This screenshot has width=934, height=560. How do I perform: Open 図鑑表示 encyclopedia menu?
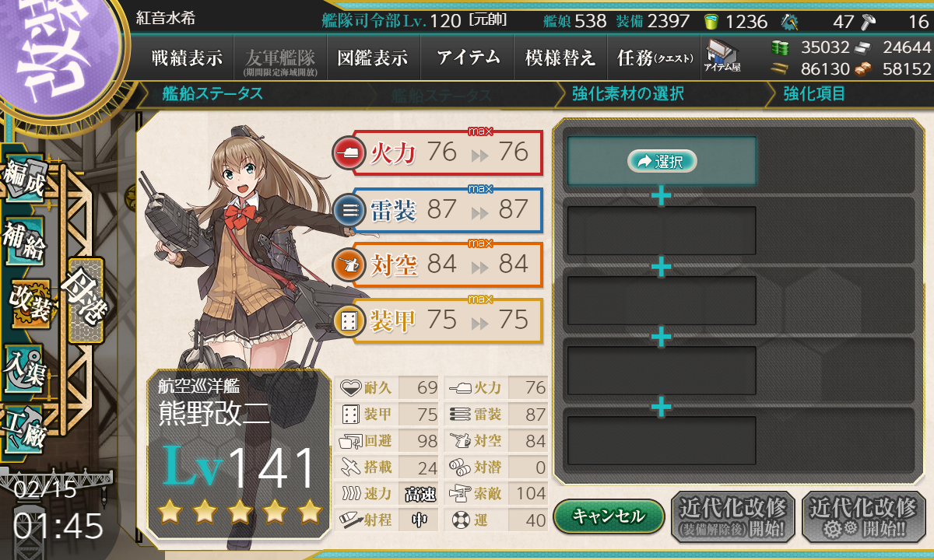[373, 58]
